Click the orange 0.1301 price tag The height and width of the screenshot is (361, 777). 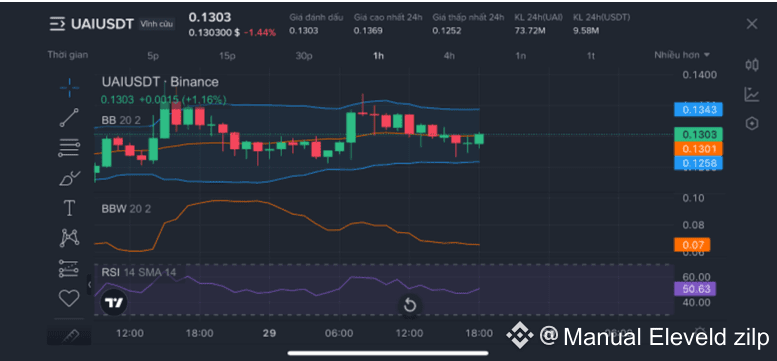[x=698, y=149]
